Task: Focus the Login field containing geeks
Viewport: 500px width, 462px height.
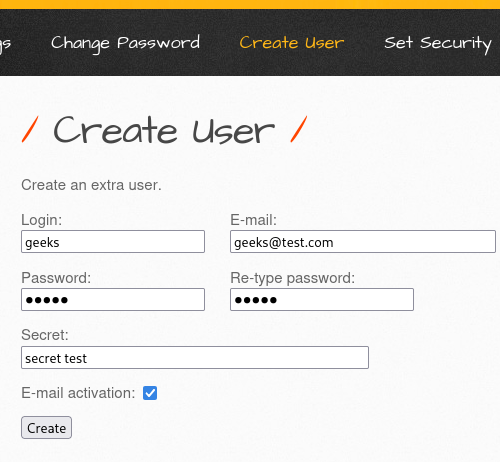Action: click(x=113, y=242)
